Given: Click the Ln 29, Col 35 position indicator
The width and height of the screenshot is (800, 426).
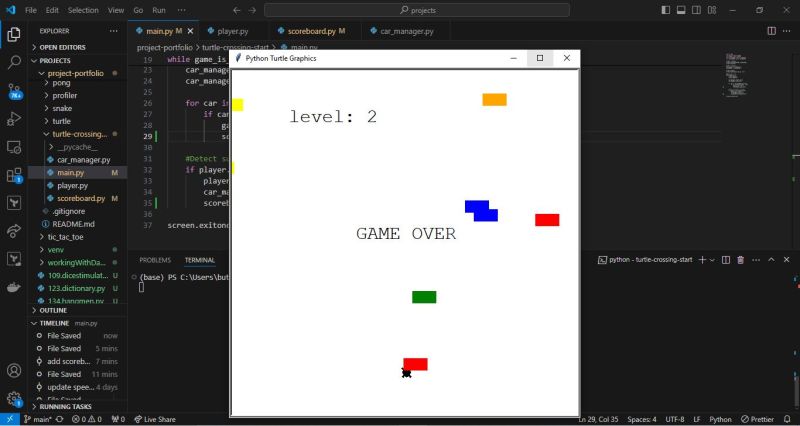Looking at the screenshot, I should [x=598, y=419].
